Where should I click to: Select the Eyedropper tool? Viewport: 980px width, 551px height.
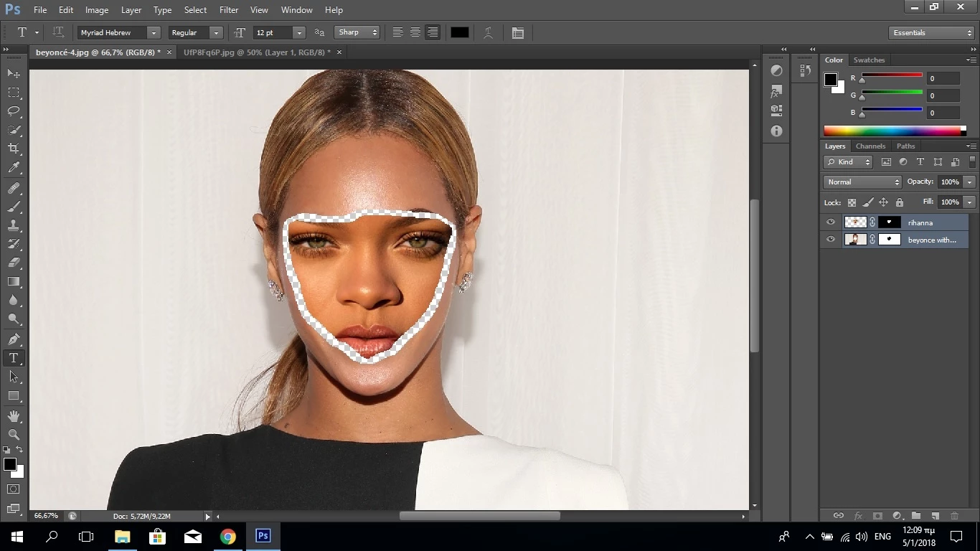(14, 168)
